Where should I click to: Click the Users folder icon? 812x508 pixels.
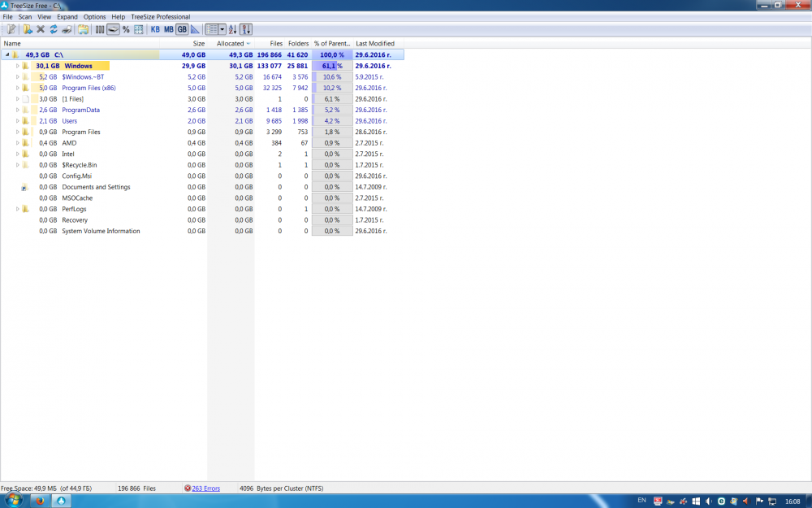25,121
